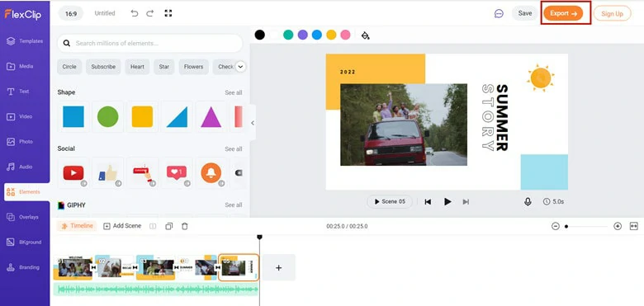Pick the white color swatch
The width and height of the screenshot is (644, 306).
274,35
